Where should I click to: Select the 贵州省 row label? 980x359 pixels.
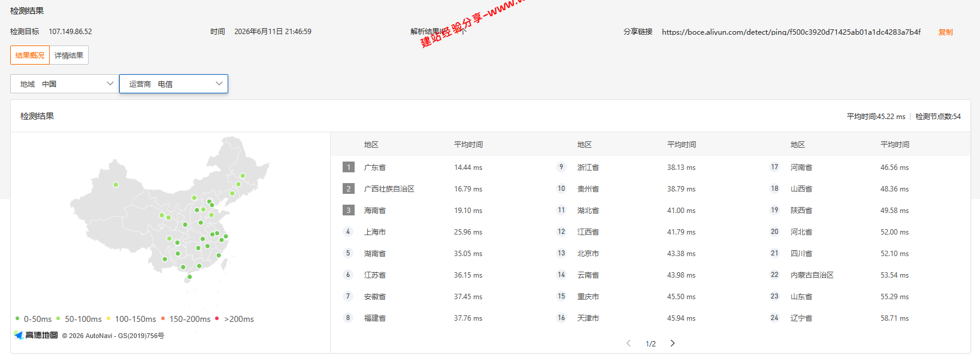point(588,189)
